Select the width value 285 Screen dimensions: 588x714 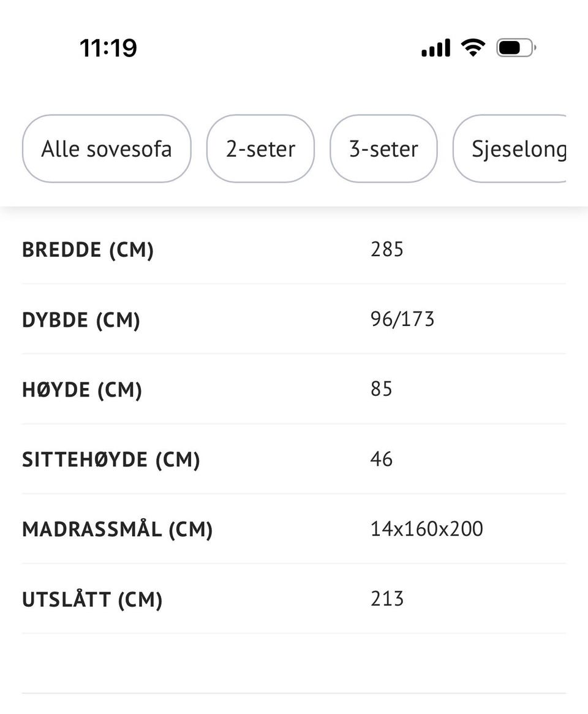387,249
